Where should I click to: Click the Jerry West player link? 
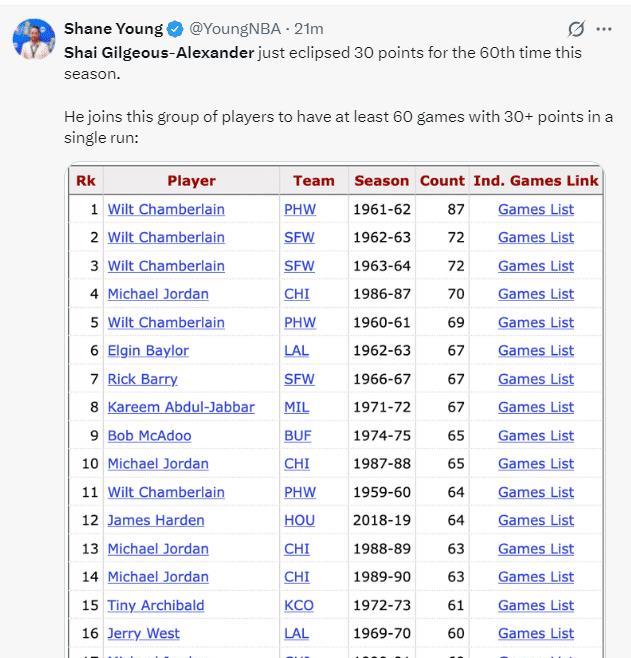click(143, 634)
